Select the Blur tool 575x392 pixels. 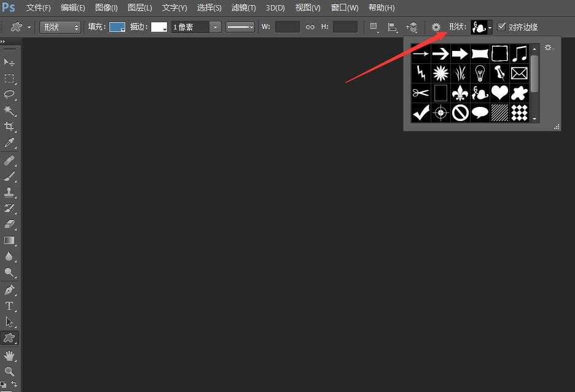(x=9, y=256)
